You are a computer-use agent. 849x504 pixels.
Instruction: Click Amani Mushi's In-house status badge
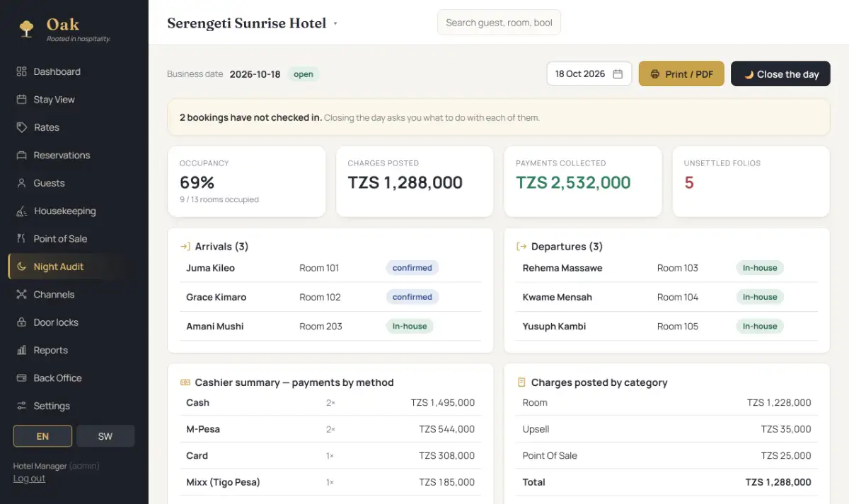(x=410, y=327)
